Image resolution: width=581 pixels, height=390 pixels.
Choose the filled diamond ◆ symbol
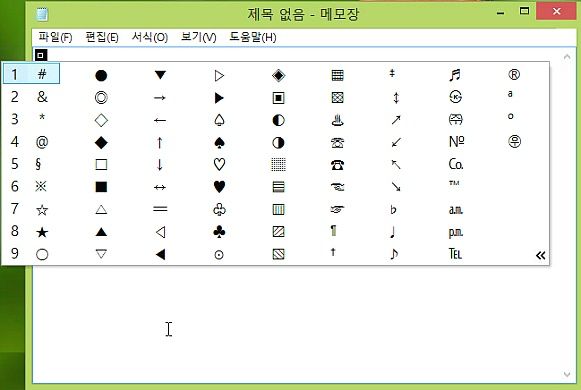tap(101, 143)
